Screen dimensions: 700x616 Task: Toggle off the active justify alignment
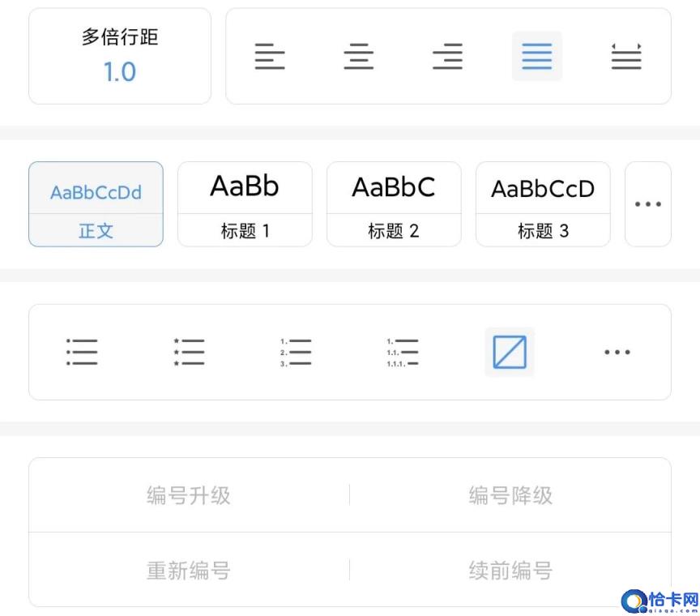point(537,56)
